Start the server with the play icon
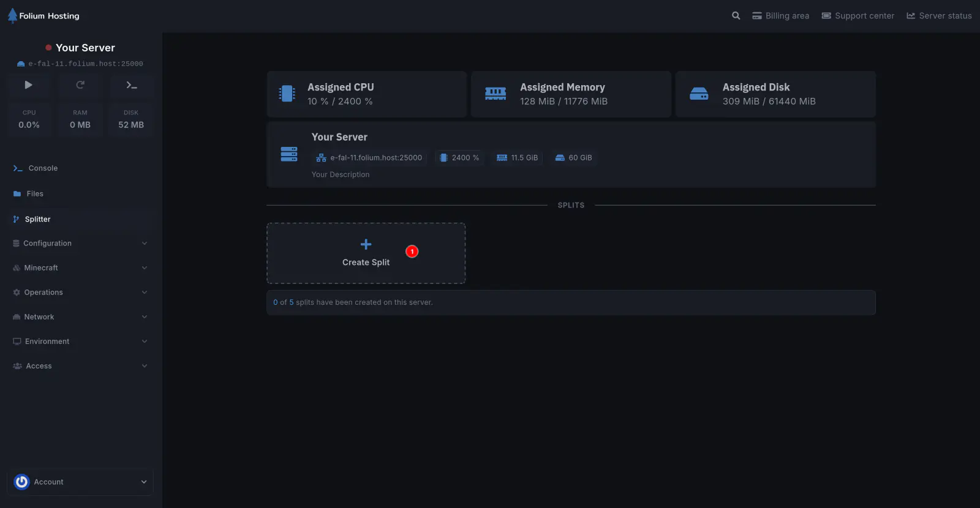 (x=28, y=85)
